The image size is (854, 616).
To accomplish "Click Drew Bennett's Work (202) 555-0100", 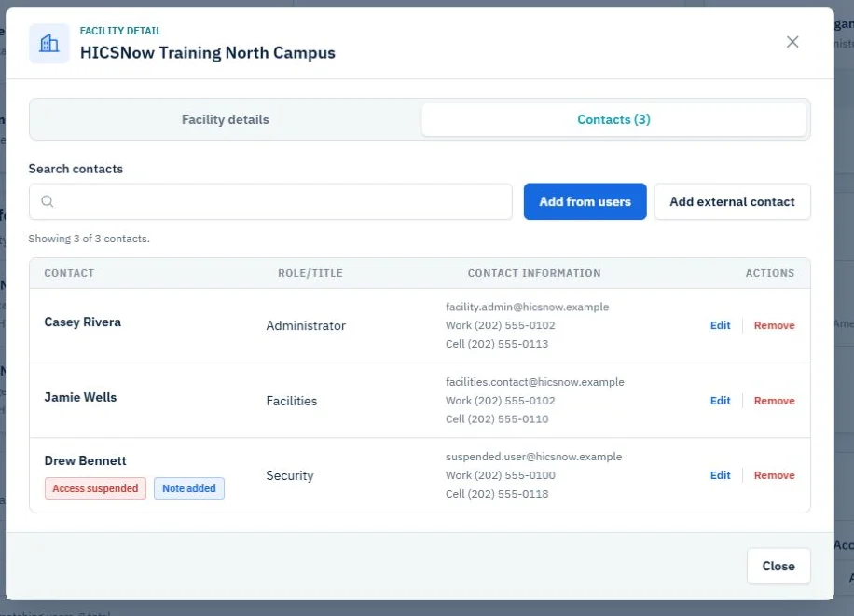I will coord(501,475).
